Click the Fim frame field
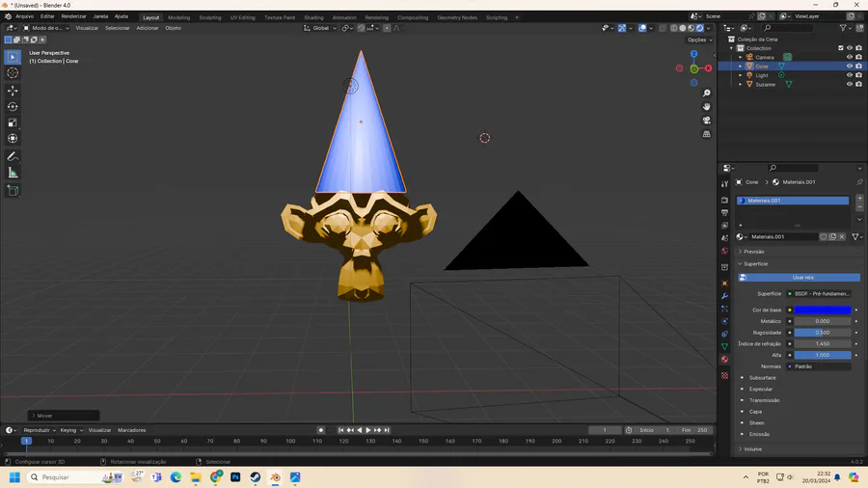 click(694, 430)
